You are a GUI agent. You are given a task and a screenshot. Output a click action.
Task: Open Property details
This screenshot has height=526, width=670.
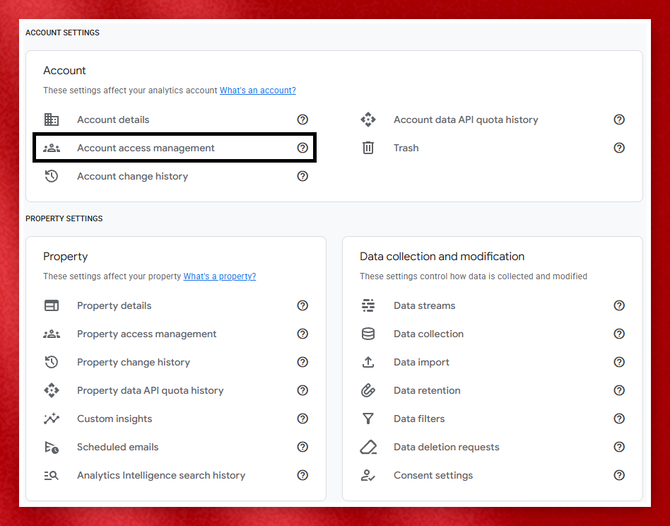pyautogui.click(x=114, y=306)
